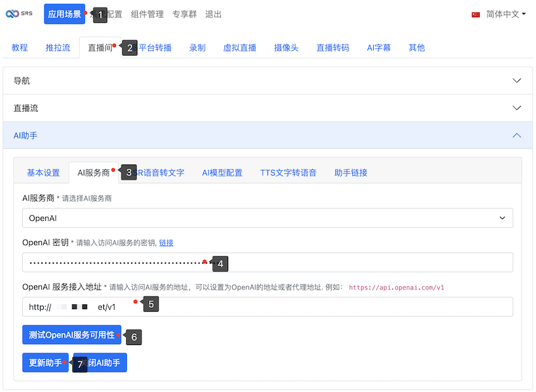
Task: Switch to the 虚拟直播 tab
Action: point(240,48)
